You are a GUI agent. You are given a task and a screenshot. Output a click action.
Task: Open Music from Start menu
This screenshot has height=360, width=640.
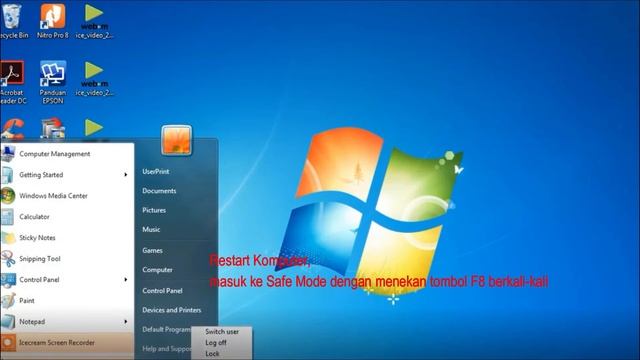pyautogui.click(x=151, y=229)
